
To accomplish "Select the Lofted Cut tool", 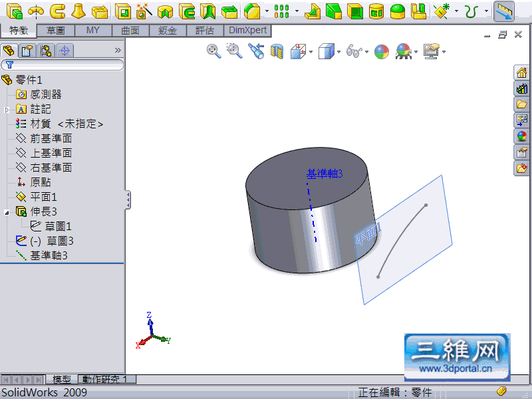I will (x=207, y=11).
